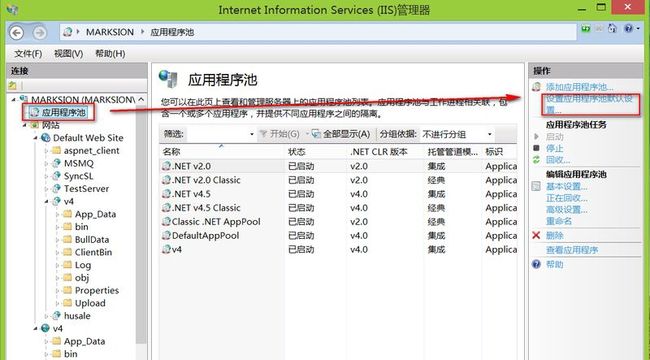Click the red X delete icon in actions pane
650x360 pixels.
tap(536, 235)
